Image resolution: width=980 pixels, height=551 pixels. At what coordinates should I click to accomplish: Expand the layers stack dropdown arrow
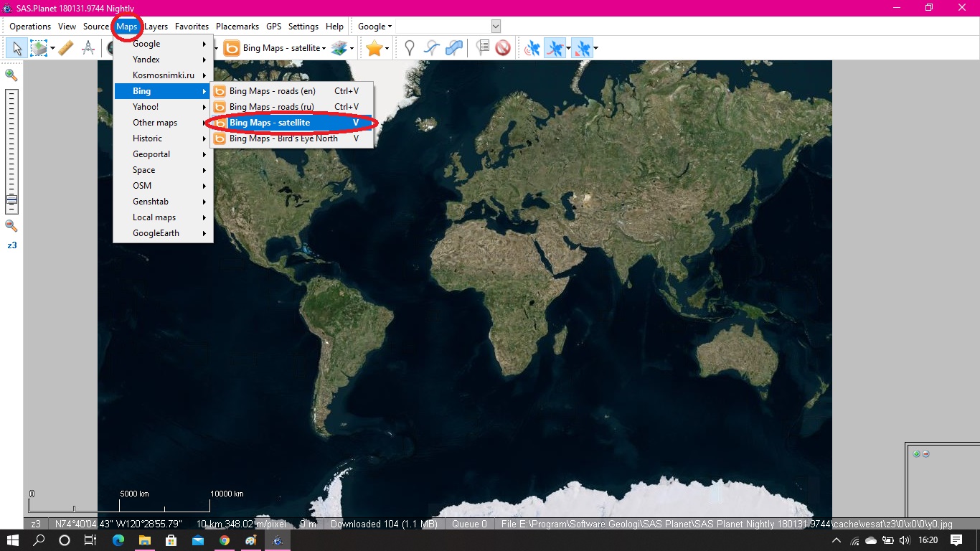pos(352,48)
